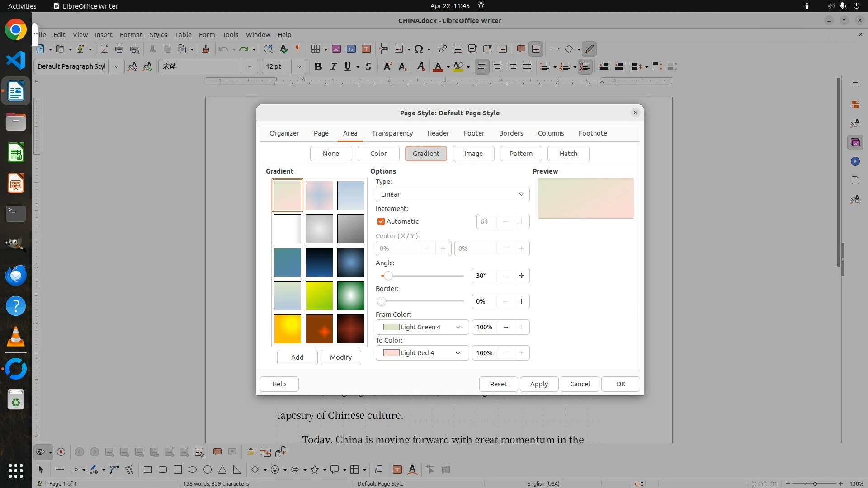Open Thunderbird from the dock

16,275
